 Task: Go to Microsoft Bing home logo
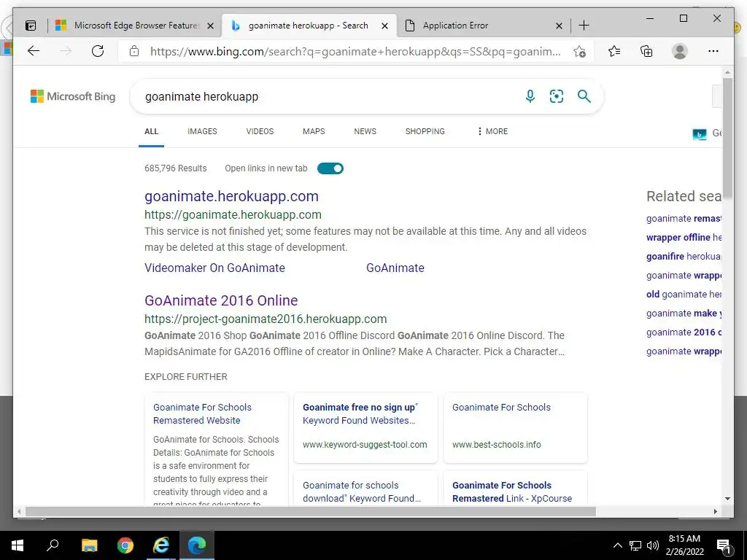pyautogui.click(x=73, y=96)
